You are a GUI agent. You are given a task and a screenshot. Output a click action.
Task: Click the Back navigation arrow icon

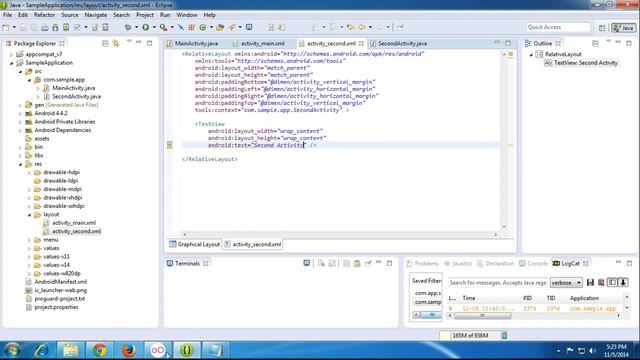(x=362, y=27)
